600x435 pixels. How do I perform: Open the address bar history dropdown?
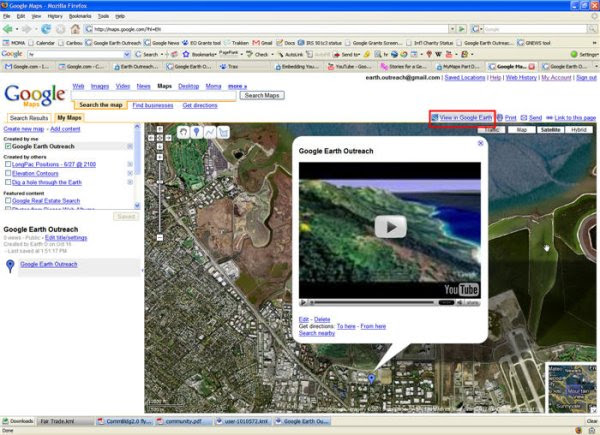452,29
